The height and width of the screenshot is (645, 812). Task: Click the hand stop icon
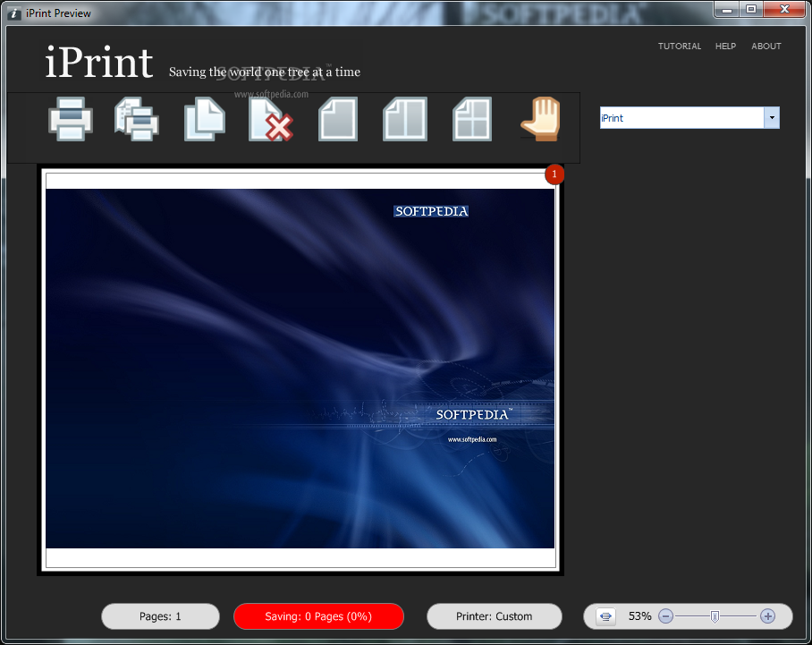541,119
